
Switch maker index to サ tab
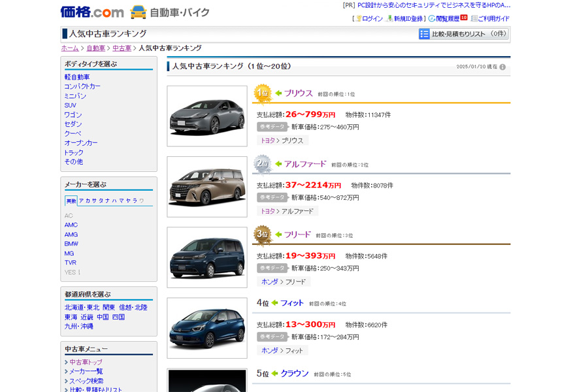95,201
